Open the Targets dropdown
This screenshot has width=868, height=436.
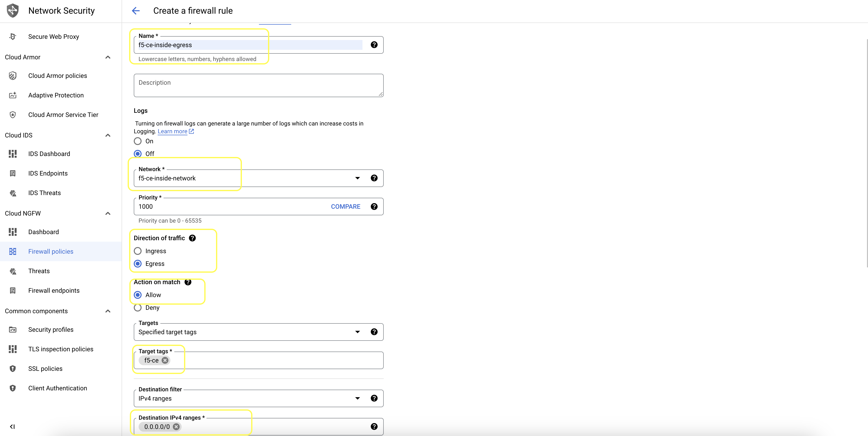click(357, 332)
